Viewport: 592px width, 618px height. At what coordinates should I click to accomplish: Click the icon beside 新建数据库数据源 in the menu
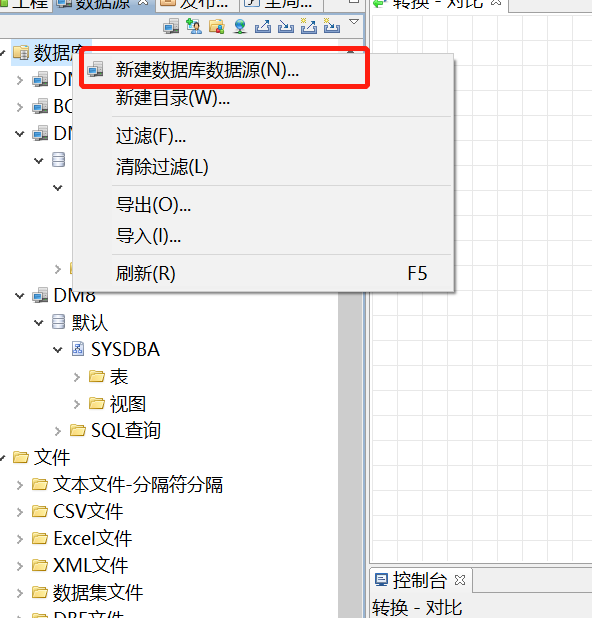[95, 69]
